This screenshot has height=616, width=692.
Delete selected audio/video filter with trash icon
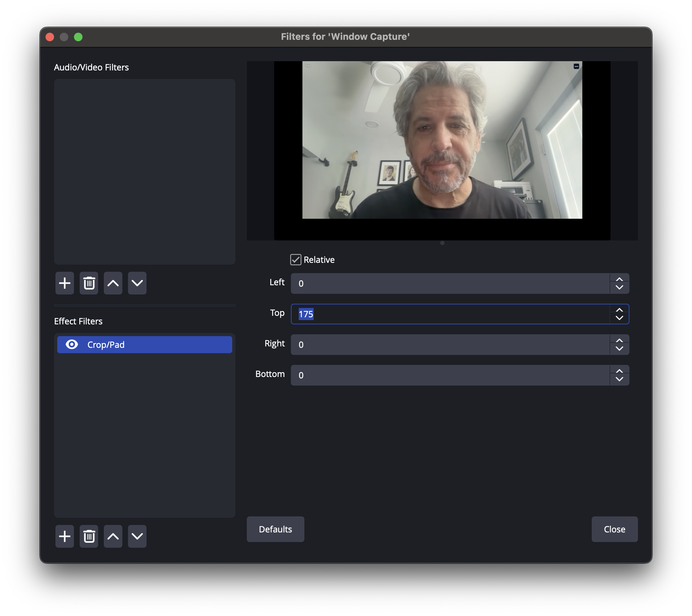coord(89,283)
